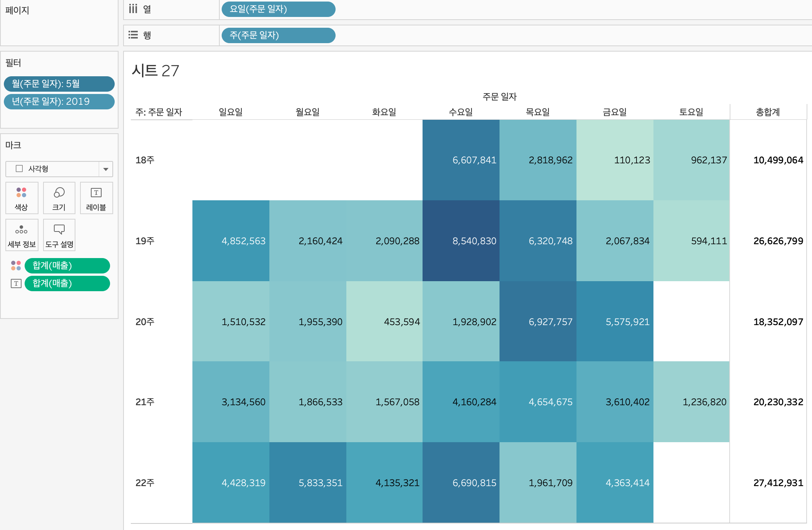This screenshot has width=812, height=530.
Task: Open the 크기 (Size) mark card
Action: coord(59,198)
